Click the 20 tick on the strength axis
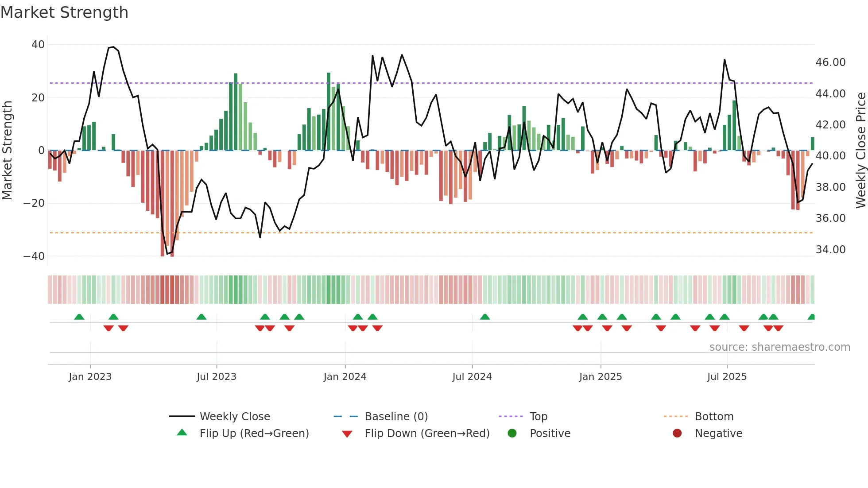The height and width of the screenshot is (488, 868). [38, 97]
